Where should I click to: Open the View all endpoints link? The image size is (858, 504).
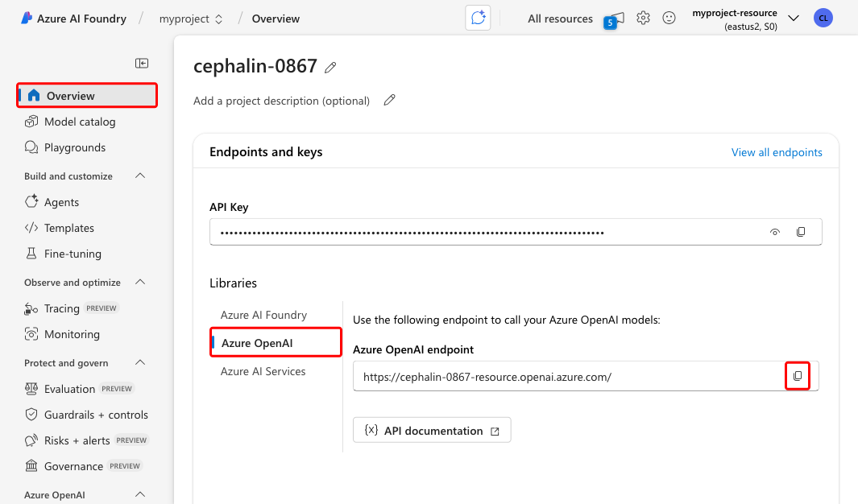click(777, 152)
